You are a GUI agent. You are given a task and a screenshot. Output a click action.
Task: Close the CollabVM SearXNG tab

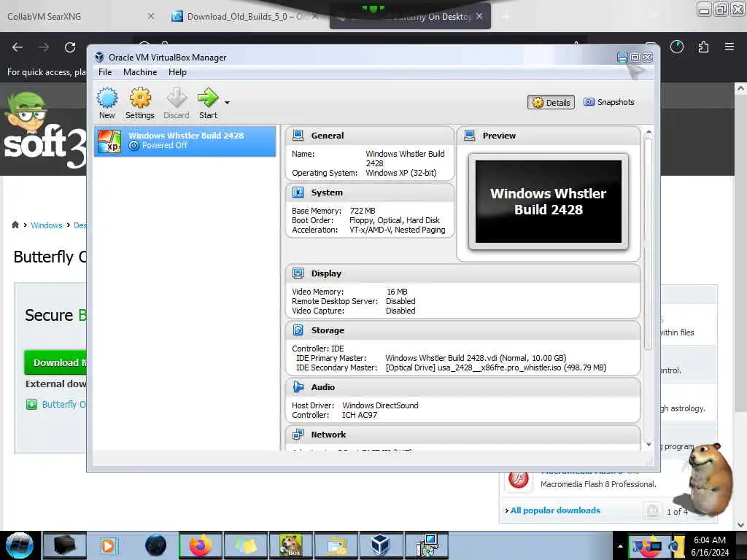[150, 16]
